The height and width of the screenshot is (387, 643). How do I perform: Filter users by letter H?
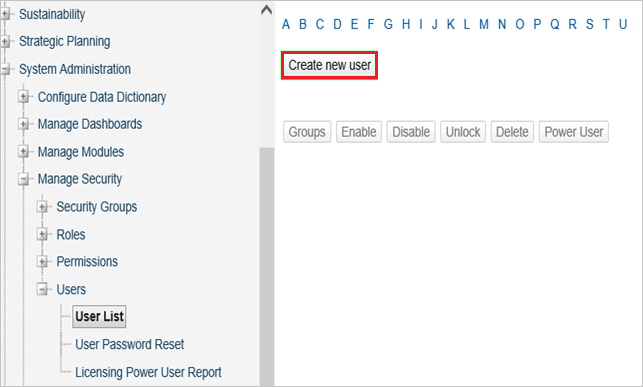coord(406,25)
